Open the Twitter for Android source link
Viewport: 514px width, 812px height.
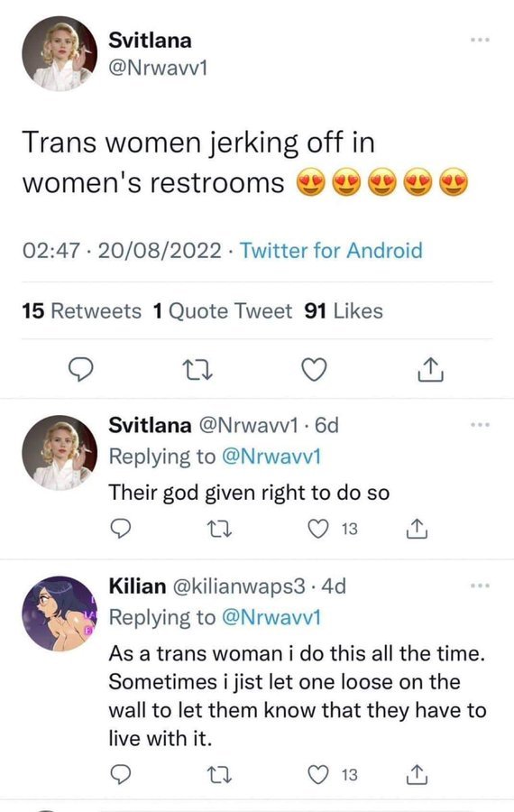pyautogui.click(x=331, y=251)
